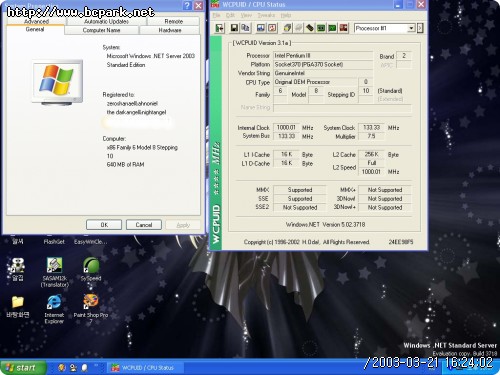Click the Stepping ID value 10

coord(366,91)
